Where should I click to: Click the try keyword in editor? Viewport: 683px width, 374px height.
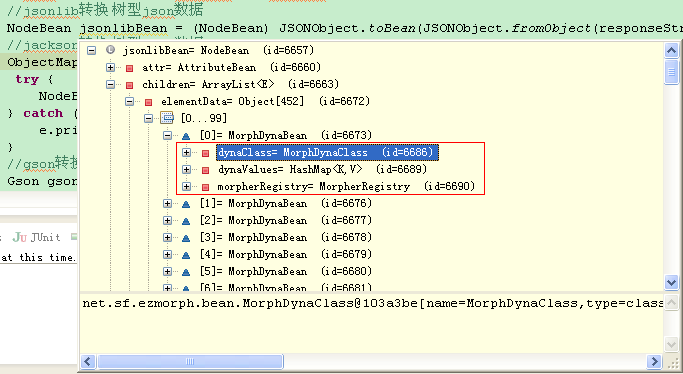[x=27, y=79]
